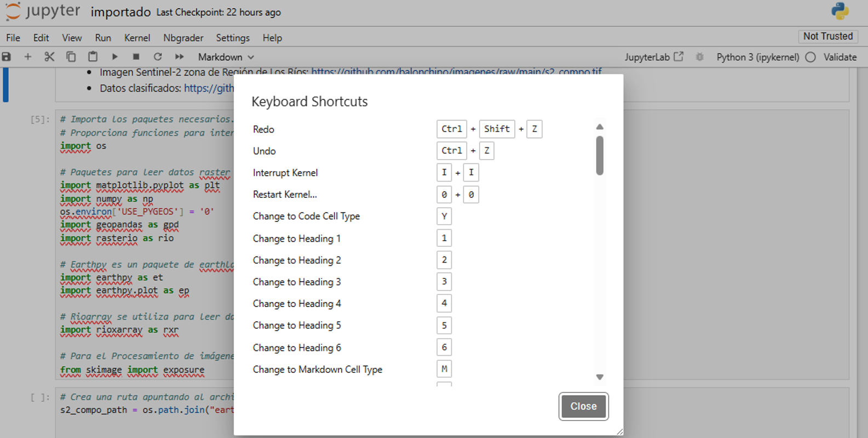Click the Validate button
Viewport: 868px width, 438px height.
click(x=840, y=57)
